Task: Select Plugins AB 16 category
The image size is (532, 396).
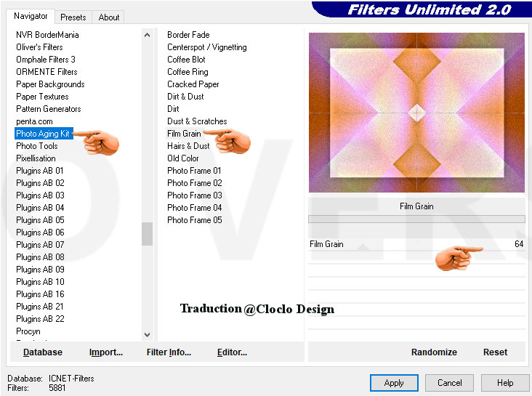Action: pyautogui.click(x=40, y=294)
